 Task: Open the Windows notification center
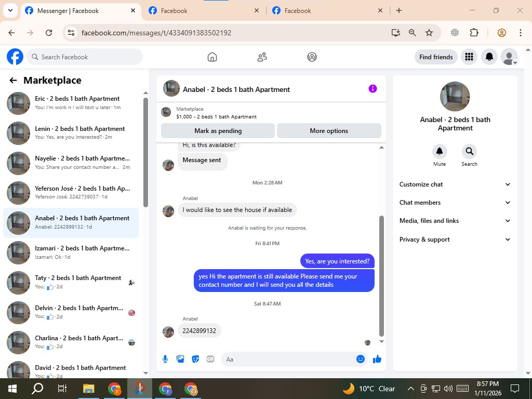coord(515,389)
